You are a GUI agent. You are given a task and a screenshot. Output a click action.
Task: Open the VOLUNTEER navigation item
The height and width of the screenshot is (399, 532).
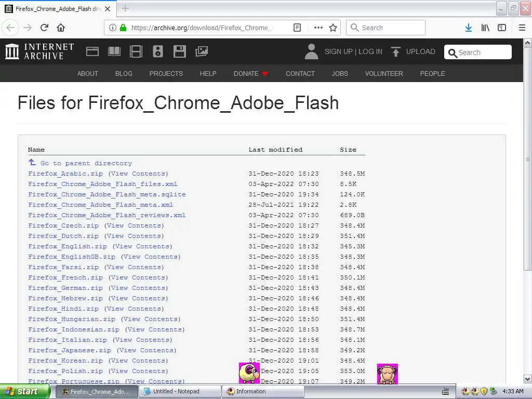pyautogui.click(x=384, y=74)
